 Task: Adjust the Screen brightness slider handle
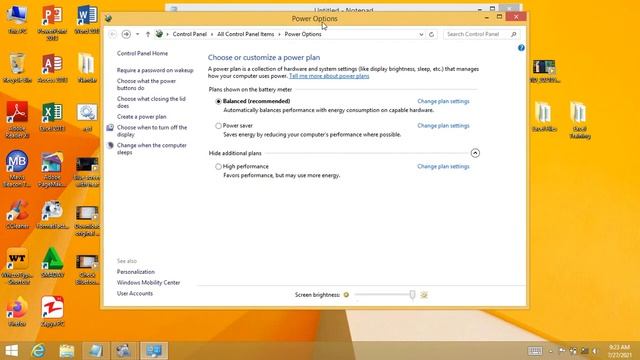[412, 295]
